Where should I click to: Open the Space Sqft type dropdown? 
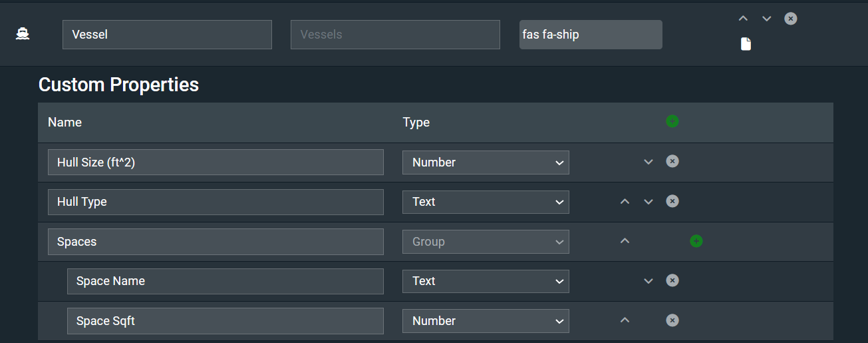(486, 321)
